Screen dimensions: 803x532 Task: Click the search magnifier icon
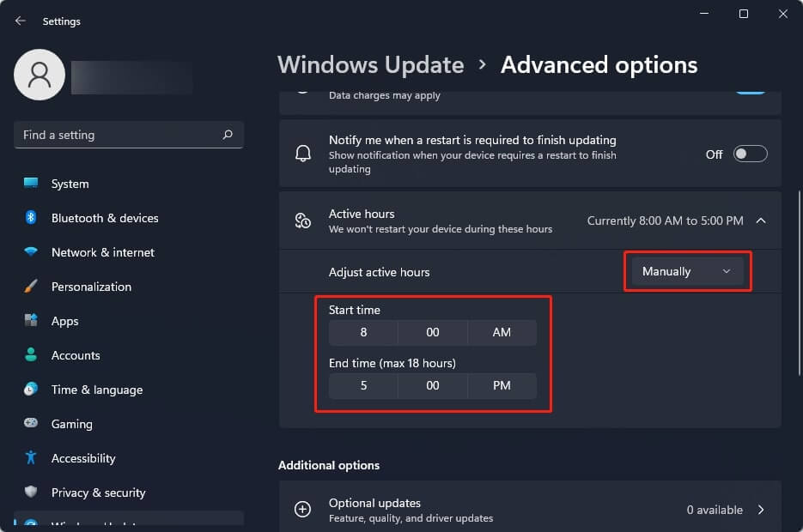228,135
